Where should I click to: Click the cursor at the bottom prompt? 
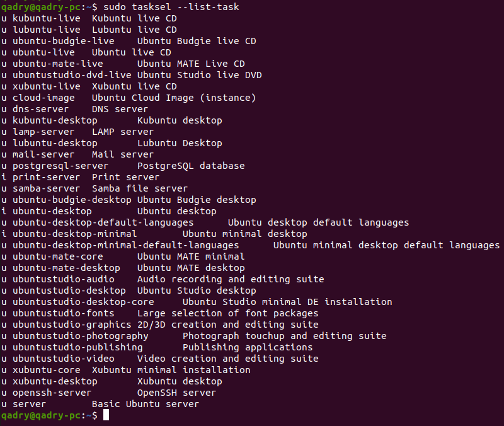[x=106, y=415]
